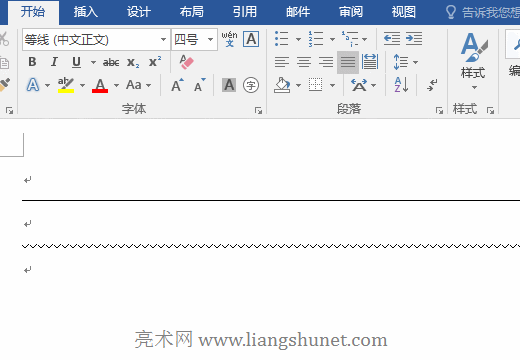Screen dimensions: 520x360
Task: Open font color dropdown arrow
Action: pos(116,85)
